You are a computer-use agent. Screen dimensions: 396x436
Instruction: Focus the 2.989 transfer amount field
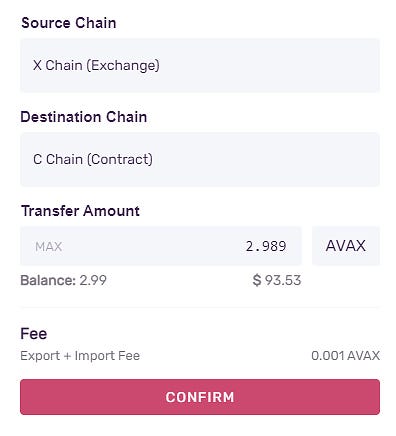pos(161,246)
